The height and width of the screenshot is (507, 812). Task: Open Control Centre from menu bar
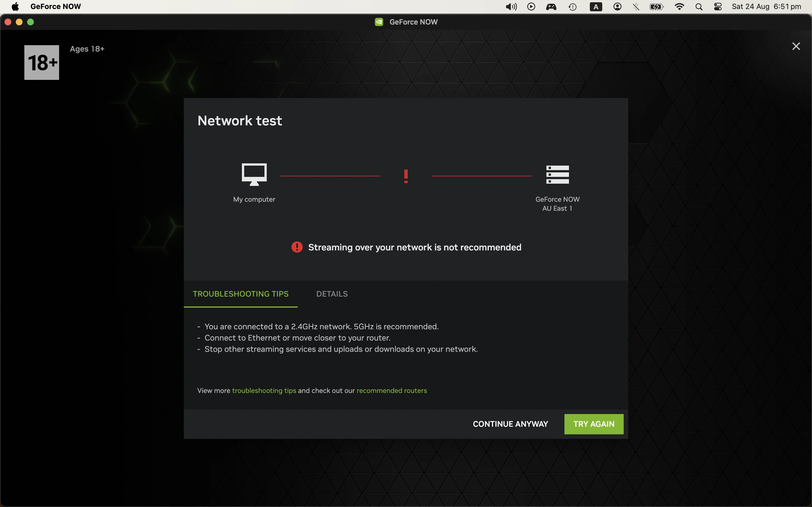[718, 7]
